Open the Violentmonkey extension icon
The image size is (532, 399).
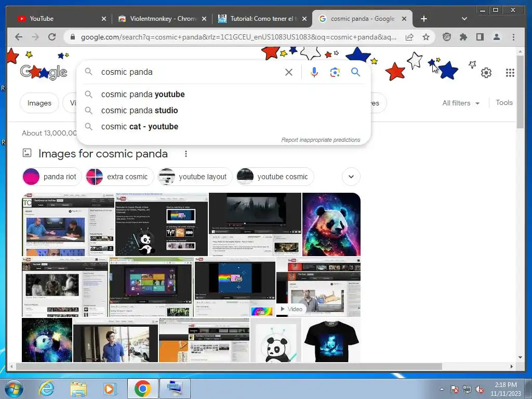[x=446, y=37]
